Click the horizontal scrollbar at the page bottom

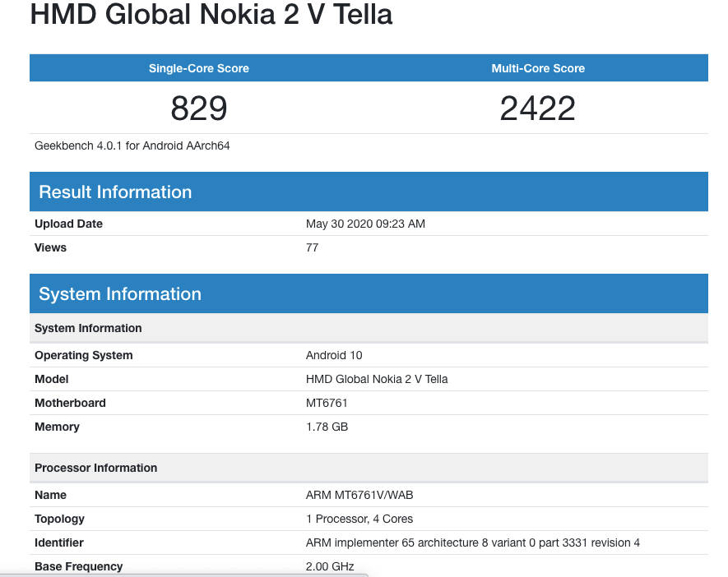click(184, 575)
